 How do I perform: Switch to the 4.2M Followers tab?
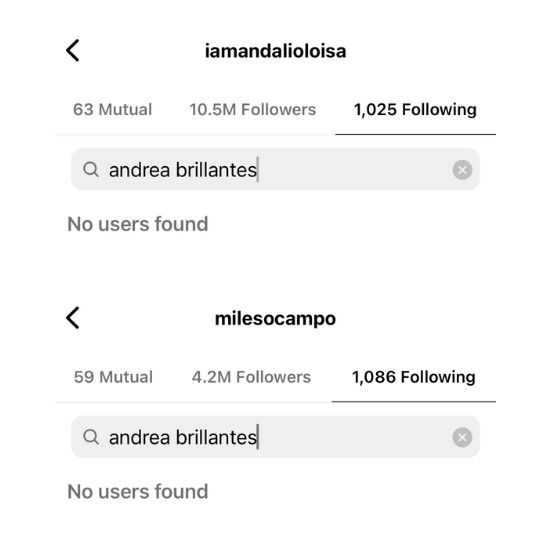tap(251, 377)
